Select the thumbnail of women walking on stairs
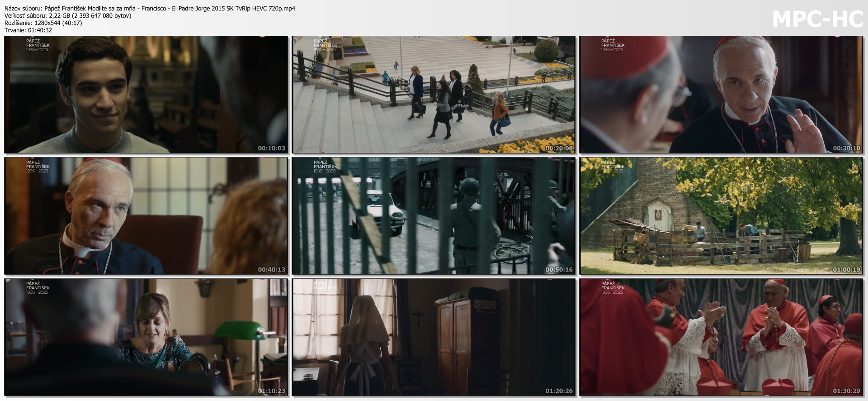Screen dimensions: 868x401 (434, 95)
